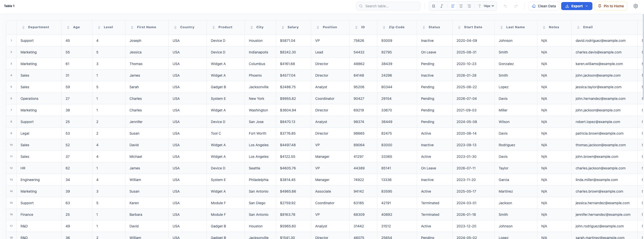Viewport: 644px width, 239px height.
Task: Click first name Barbara
Action: tap(147, 215)
